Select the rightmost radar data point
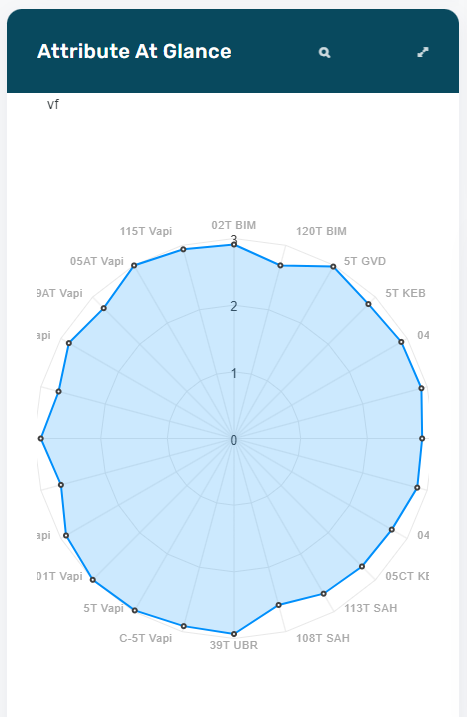This screenshot has width=467, height=717. click(x=422, y=439)
